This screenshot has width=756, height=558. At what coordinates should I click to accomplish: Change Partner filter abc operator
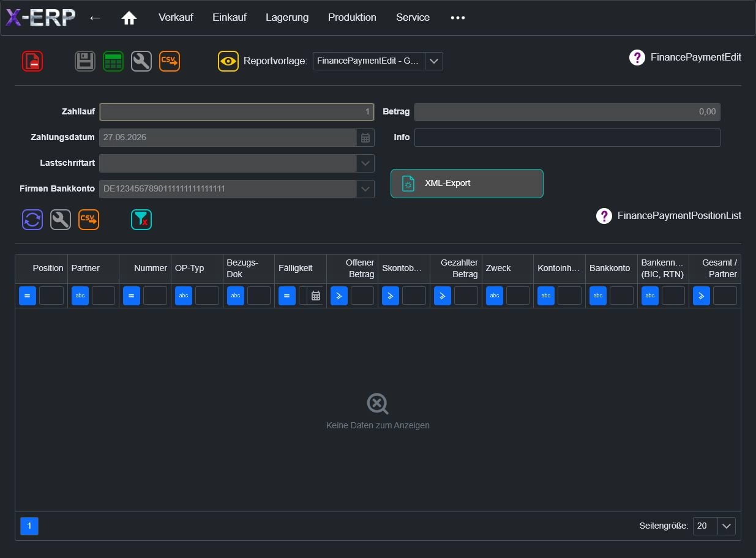pos(80,296)
